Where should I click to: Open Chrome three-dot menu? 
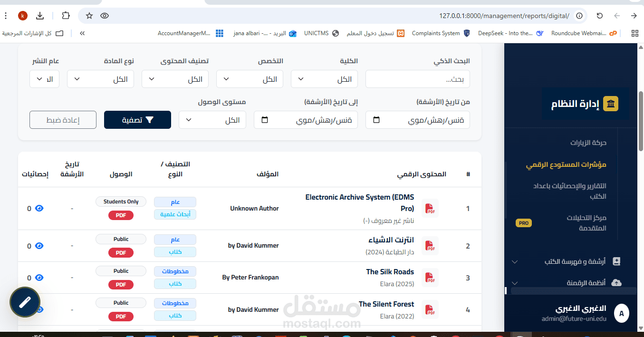pyautogui.click(x=6, y=16)
